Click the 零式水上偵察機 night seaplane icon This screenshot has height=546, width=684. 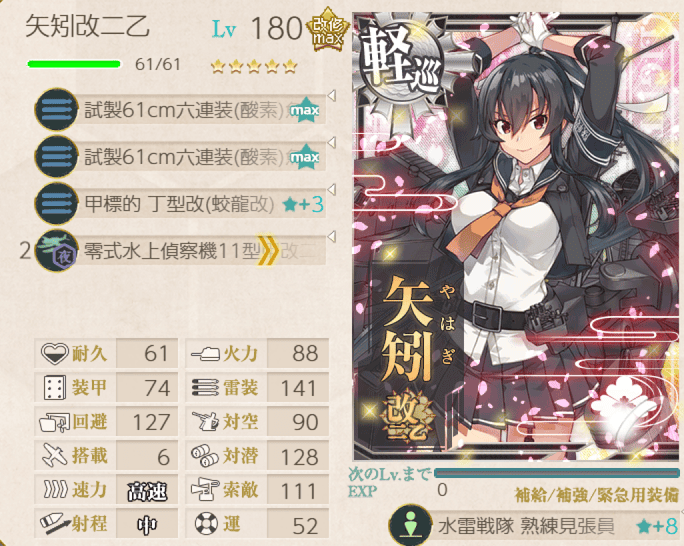(56, 250)
